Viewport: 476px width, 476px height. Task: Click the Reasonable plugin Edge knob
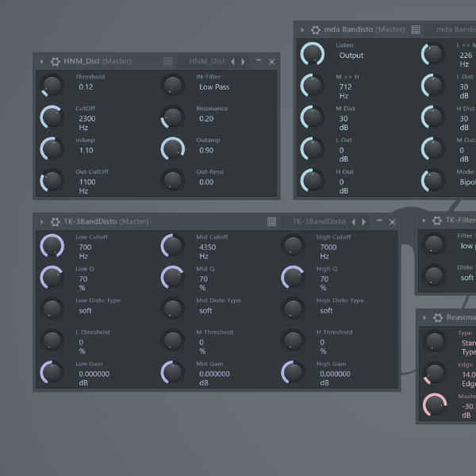tap(435, 373)
